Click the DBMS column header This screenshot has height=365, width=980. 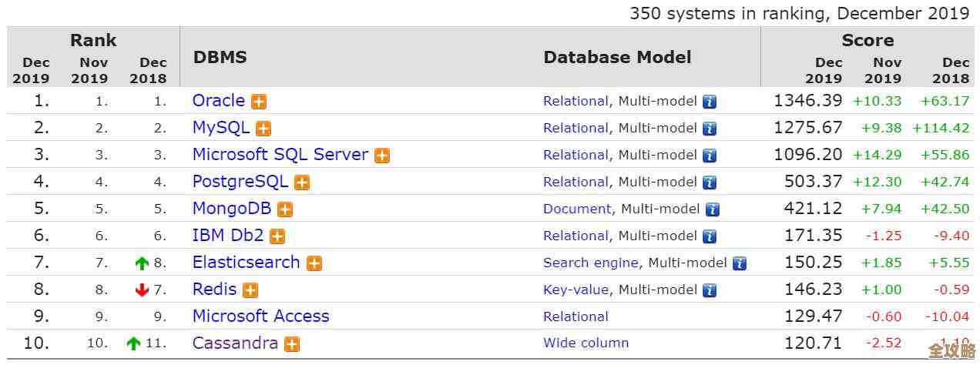click(x=220, y=58)
